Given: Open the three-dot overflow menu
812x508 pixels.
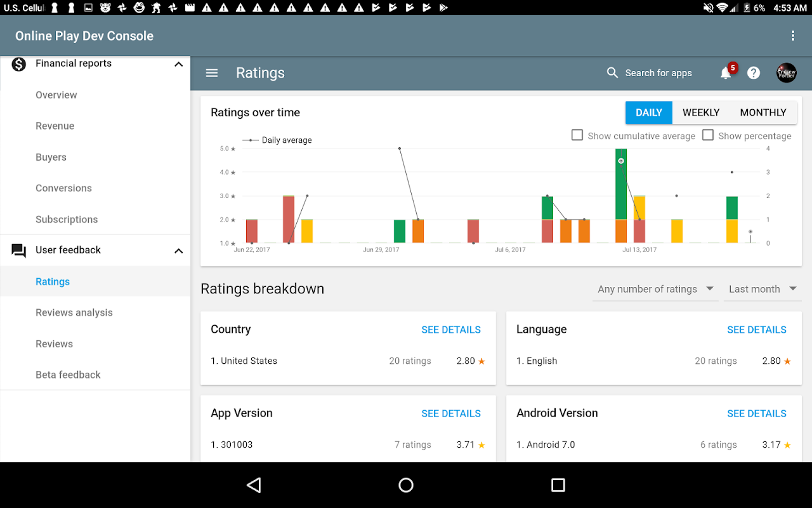Looking at the screenshot, I should pyautogui.click(x=792, y=36).
